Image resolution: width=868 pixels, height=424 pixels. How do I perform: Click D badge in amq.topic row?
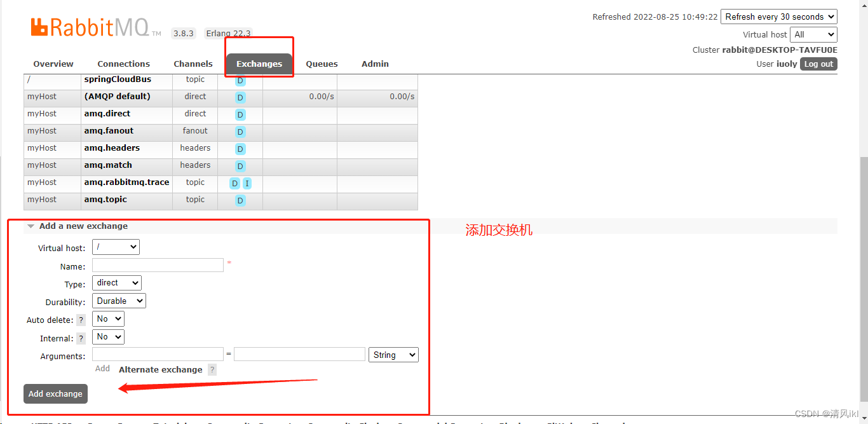[240, 201]
